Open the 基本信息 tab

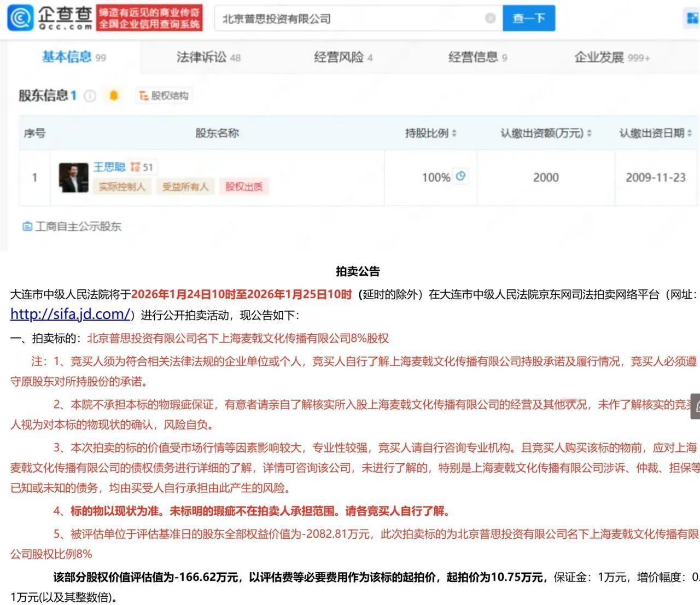coord(74,57)
